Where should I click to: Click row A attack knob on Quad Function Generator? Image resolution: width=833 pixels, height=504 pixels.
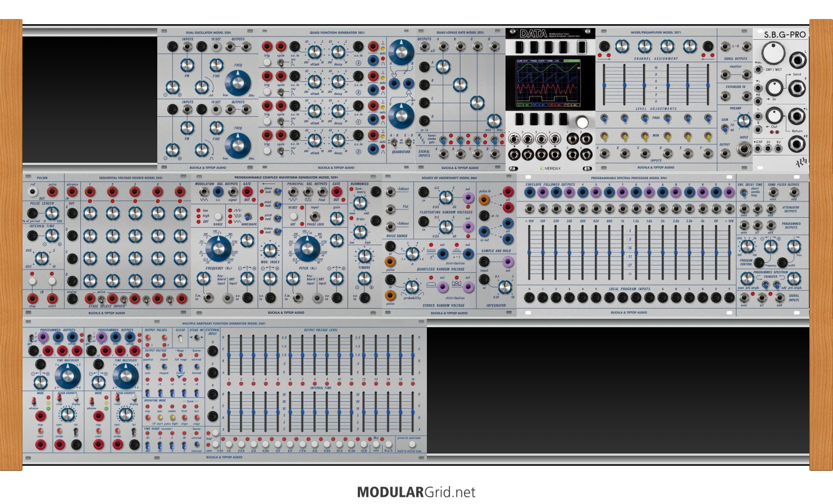[315, 52]
